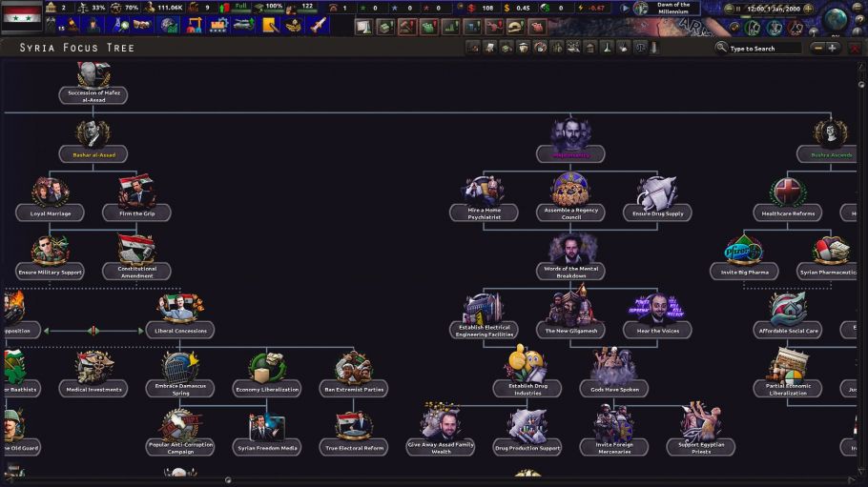
Task: Click the blue play arrow next to event
Action: click(x=625, y=9)
